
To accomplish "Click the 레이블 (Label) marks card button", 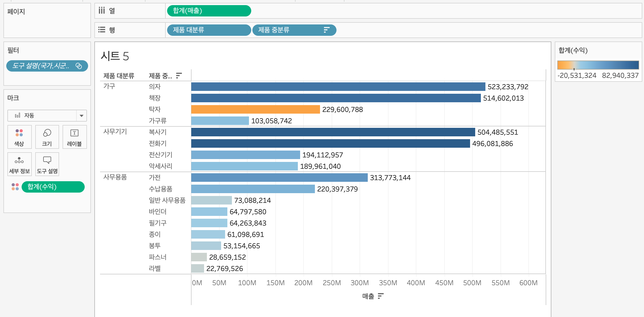I will click(74, 137).
